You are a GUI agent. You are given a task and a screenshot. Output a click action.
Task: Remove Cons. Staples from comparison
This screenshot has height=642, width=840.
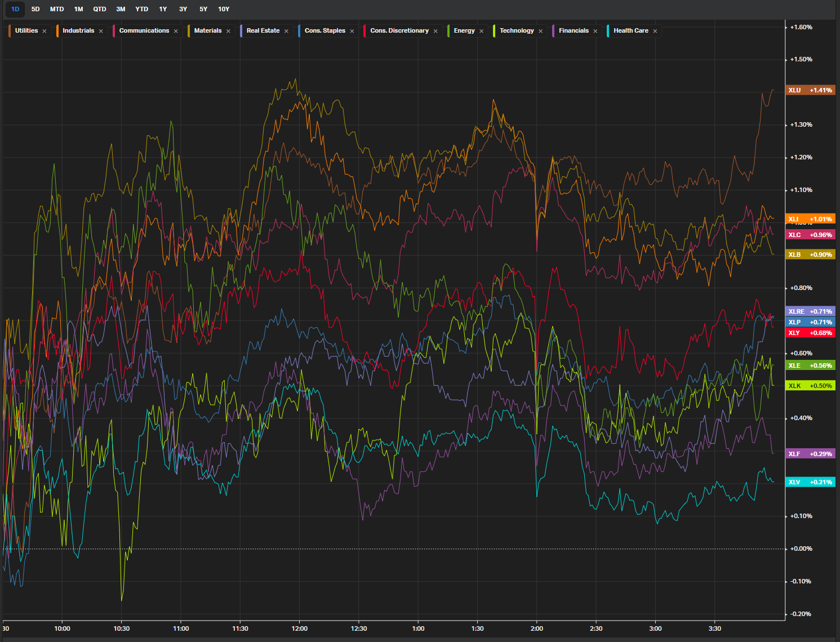(x=352, y=31)
